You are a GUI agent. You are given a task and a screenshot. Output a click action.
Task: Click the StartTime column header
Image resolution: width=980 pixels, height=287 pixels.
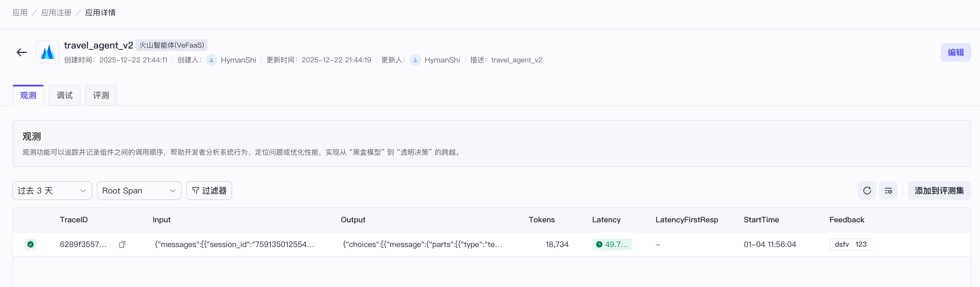[761, 220]
